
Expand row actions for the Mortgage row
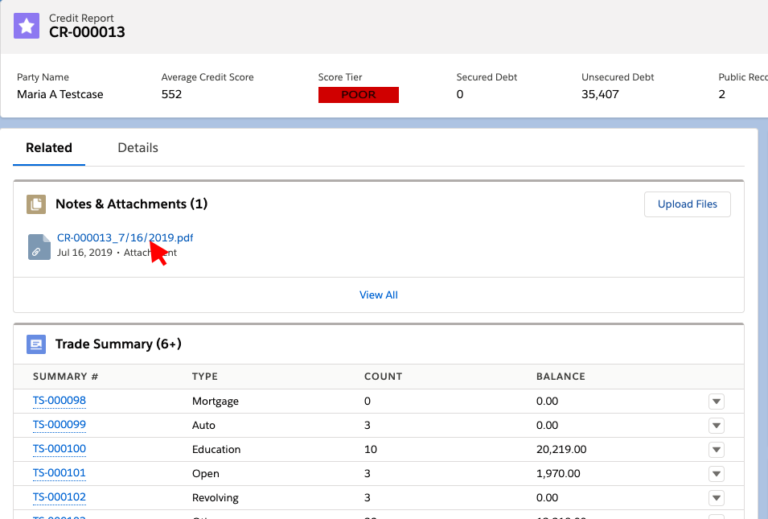[x=716, y=401]
